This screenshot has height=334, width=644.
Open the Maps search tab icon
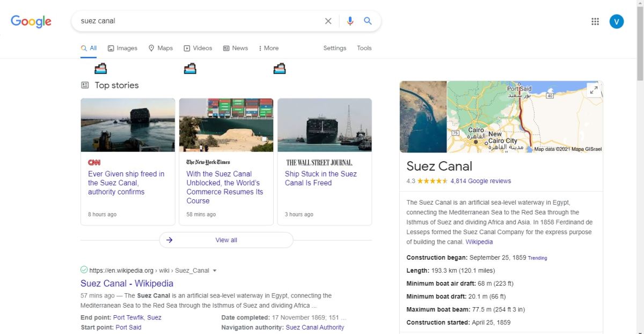coord(152,48)
